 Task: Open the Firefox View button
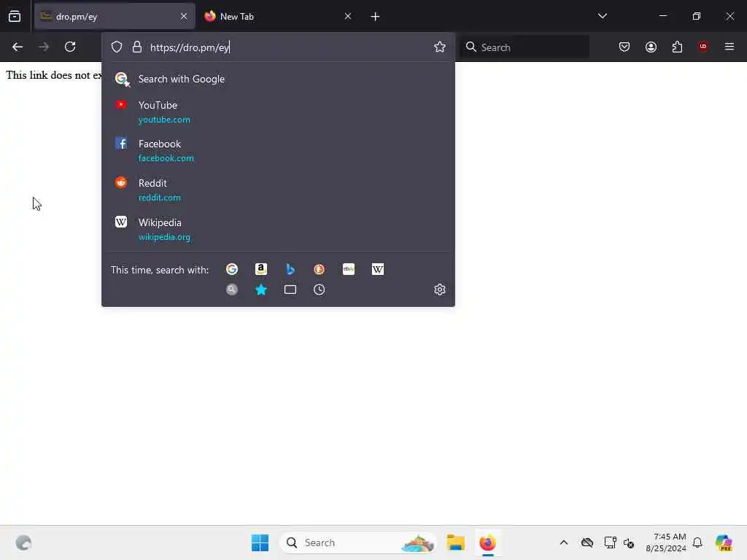click(15, 16)
